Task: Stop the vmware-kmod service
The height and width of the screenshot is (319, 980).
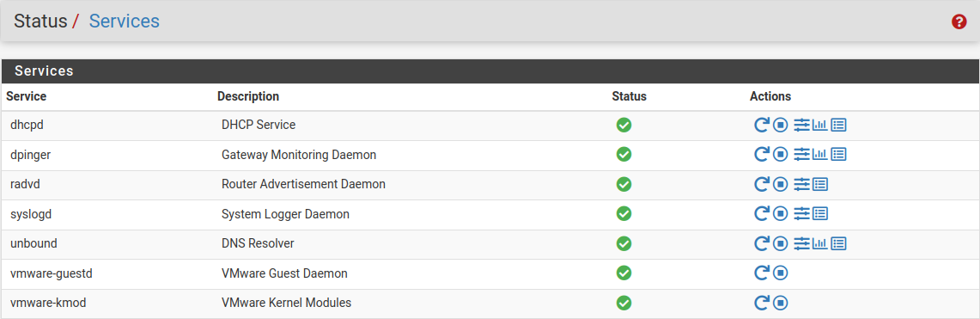Action: coord(780,304)
